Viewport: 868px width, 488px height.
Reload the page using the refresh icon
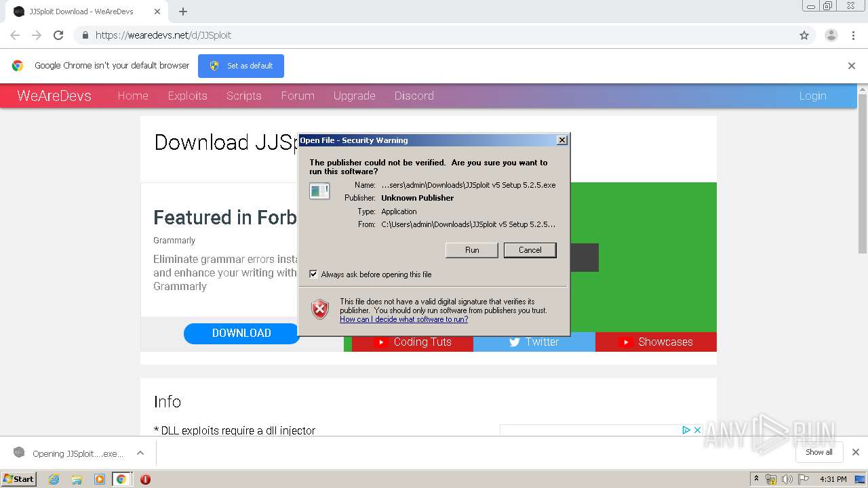[x=58, y=35]
